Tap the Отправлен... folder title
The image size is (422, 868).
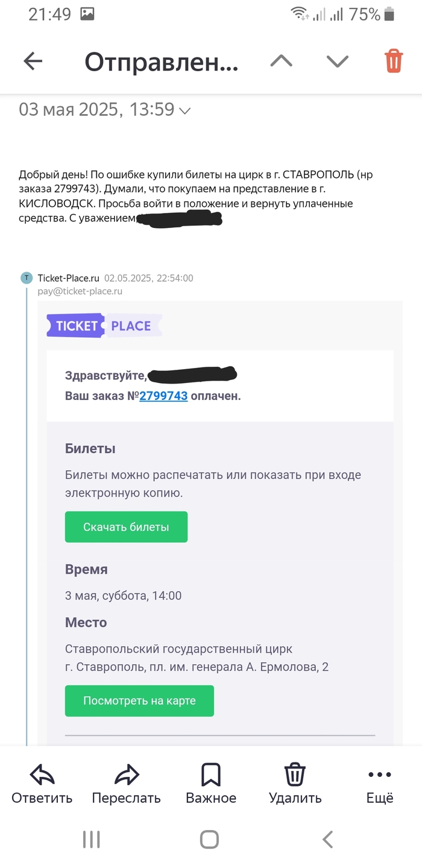(161, 62)
